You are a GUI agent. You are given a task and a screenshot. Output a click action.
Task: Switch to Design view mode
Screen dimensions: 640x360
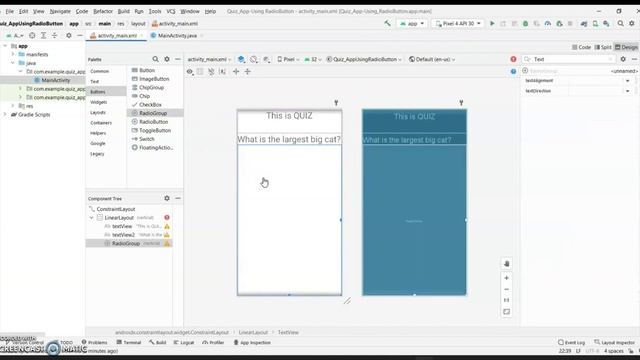click(627, 47)
